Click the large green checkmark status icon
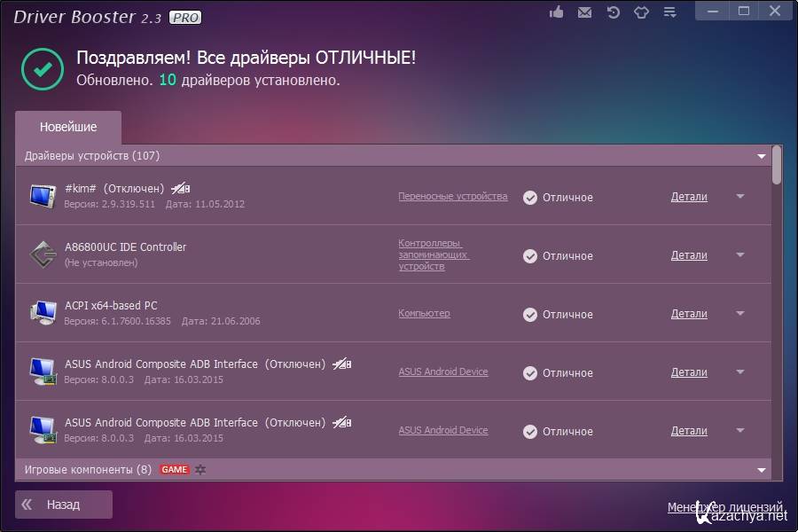This screenshot has height=532, width=798. click(43, 69)
